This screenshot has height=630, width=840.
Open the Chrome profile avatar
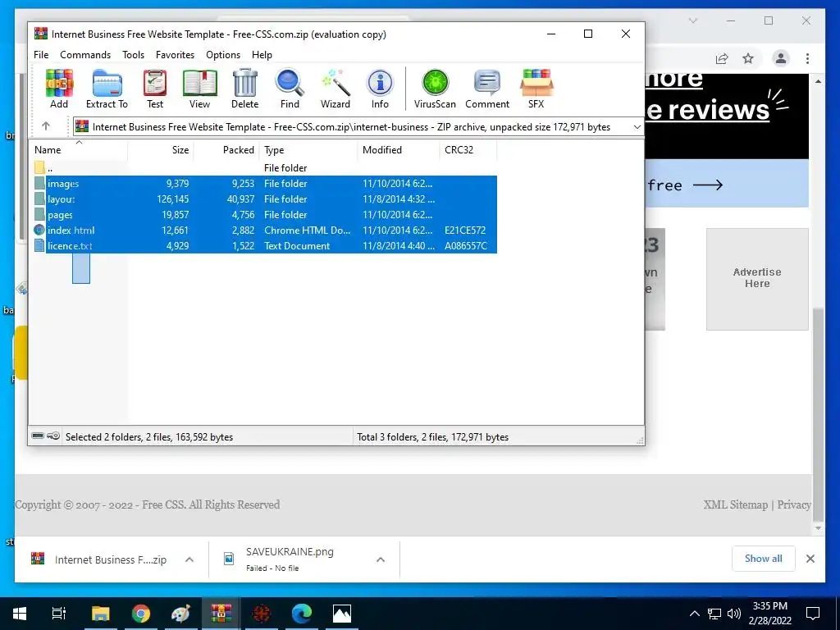coord(781,58)
